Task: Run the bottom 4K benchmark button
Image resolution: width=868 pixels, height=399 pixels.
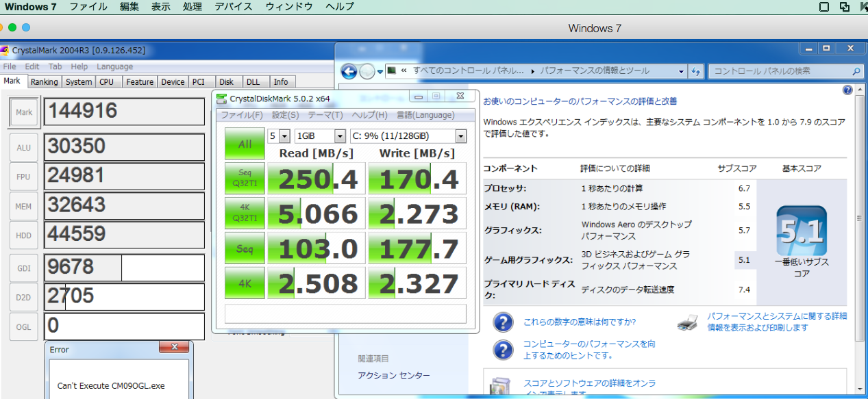Action: pyautogui.click(x=245, y=283)
